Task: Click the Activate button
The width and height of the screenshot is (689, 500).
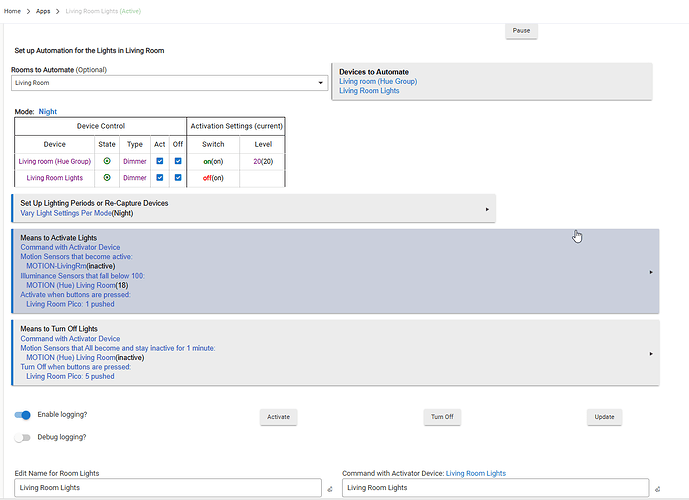Action: tap(278, 417)
